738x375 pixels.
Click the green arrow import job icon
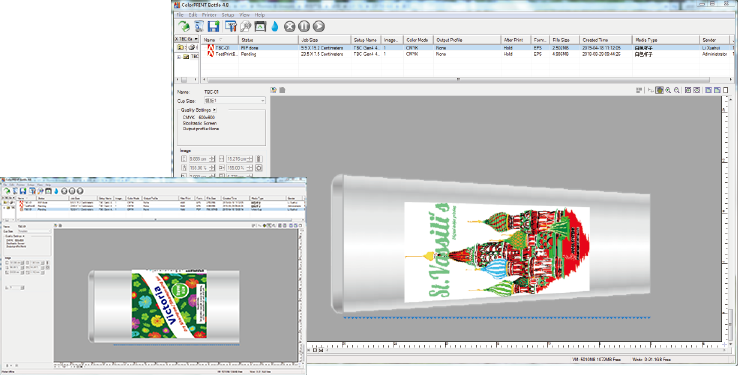[184, 26]
